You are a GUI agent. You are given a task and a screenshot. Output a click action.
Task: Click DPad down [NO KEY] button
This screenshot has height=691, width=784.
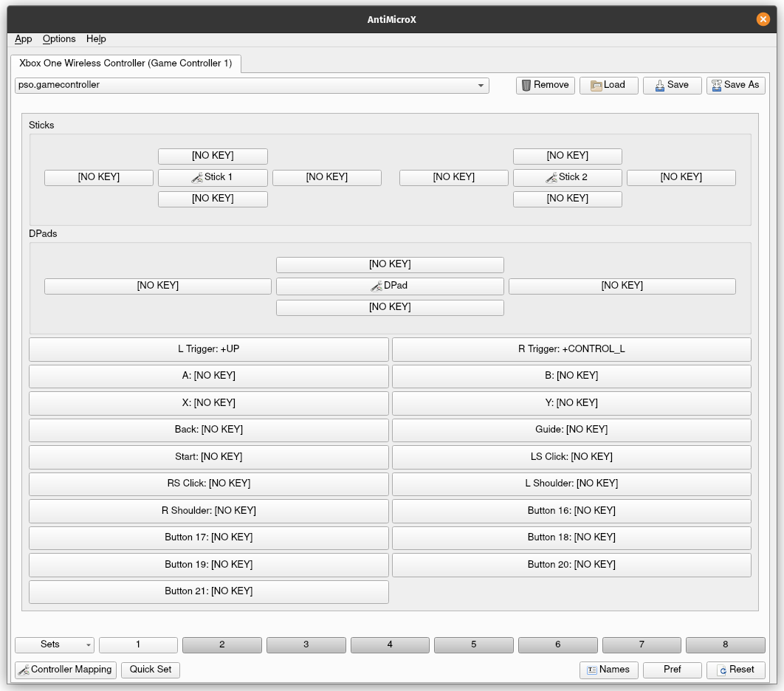coord(390,308)
